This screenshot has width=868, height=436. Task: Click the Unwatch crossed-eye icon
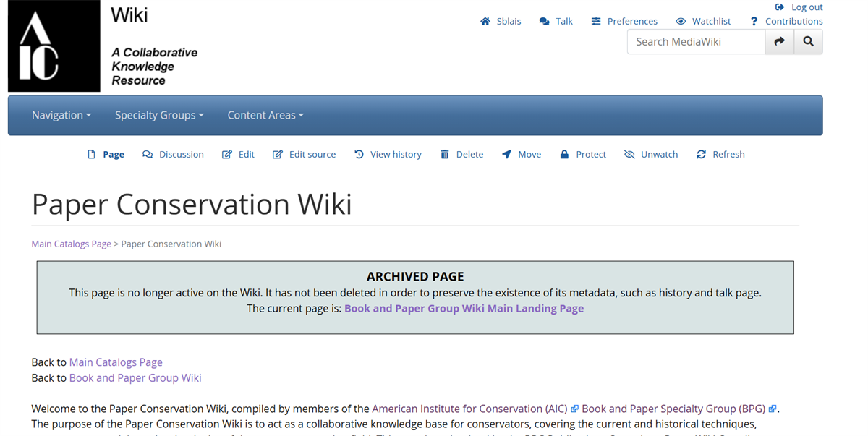(x=629, y=154)
